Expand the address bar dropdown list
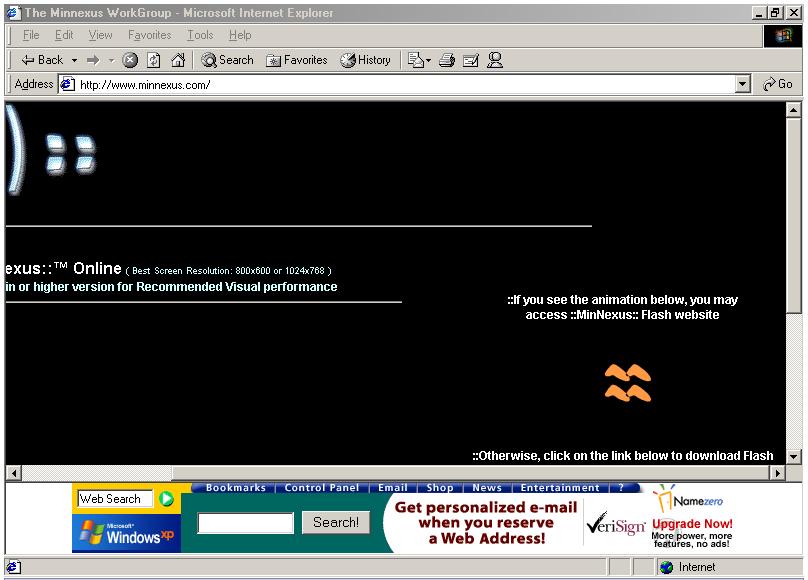 (x=742, y=84)
